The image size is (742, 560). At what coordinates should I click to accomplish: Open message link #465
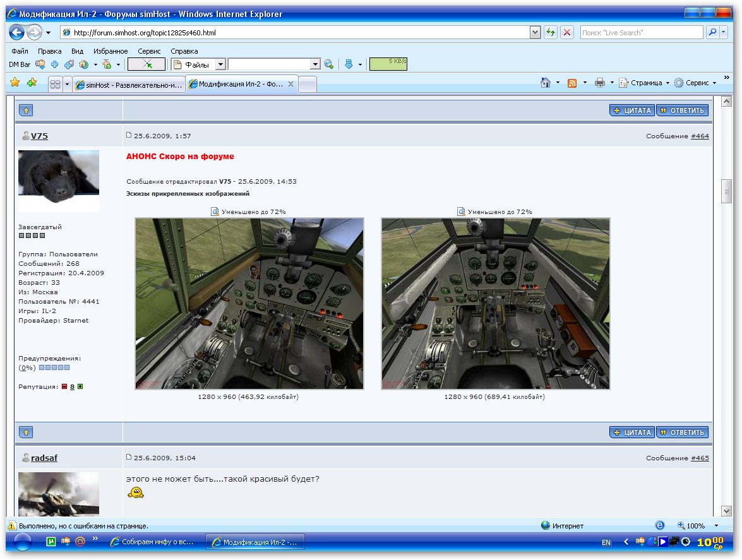pos(700,458)
